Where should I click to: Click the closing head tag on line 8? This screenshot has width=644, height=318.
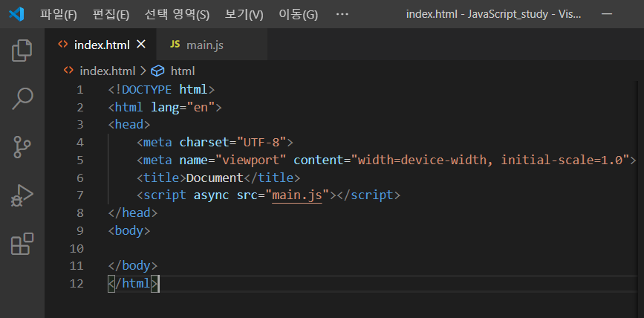pyautogui.click(x=133, y=213)
